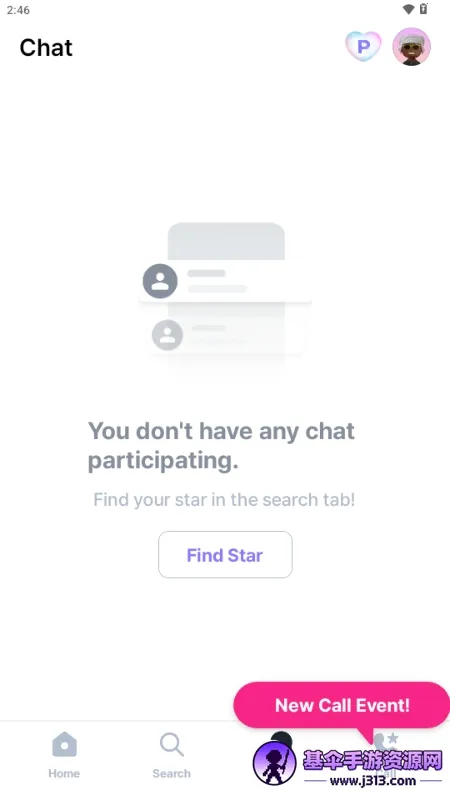Tap the Call phone-with-star tab icon
Viewport: 450px width, 800px height.
pyautogui.click(x=386, y=742)
